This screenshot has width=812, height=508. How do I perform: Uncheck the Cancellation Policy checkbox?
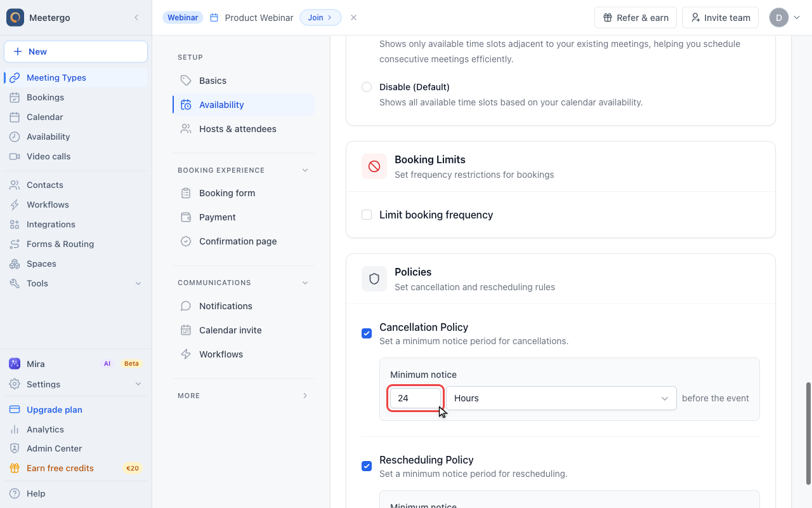click(367, 333)
